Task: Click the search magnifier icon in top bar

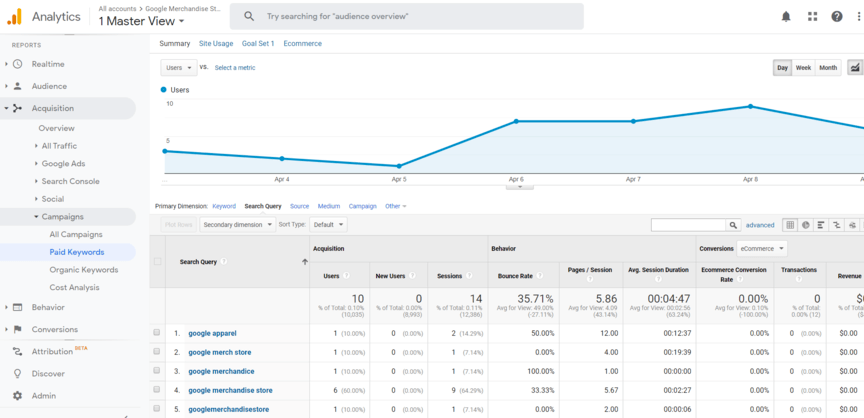Action: [x=249, y=17]
